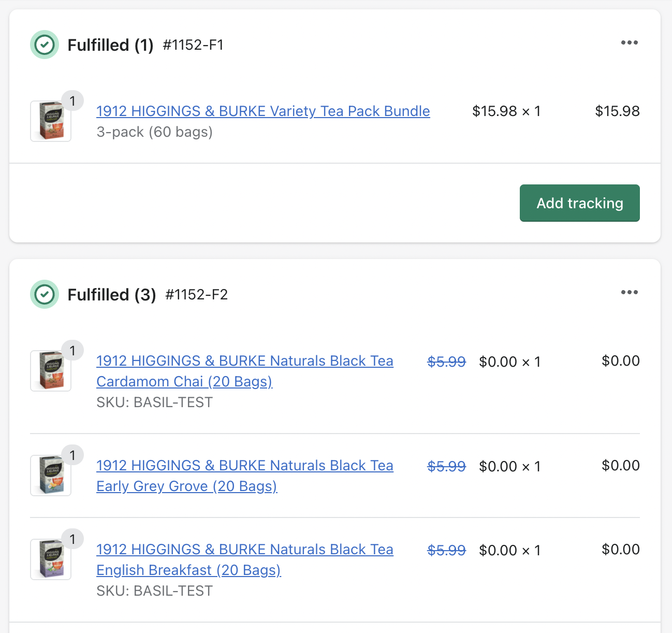Screen dimensions: 672x633
Task: Open the three-dot menu for fulfillment #1152-F2
Action: [x=629, y=292]
